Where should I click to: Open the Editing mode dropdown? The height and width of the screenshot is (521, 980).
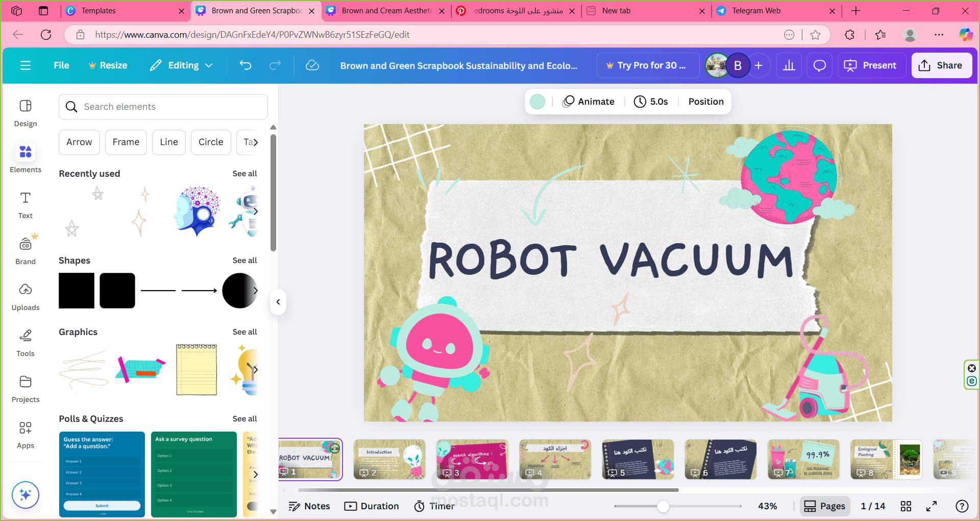[x=181, y=65]
